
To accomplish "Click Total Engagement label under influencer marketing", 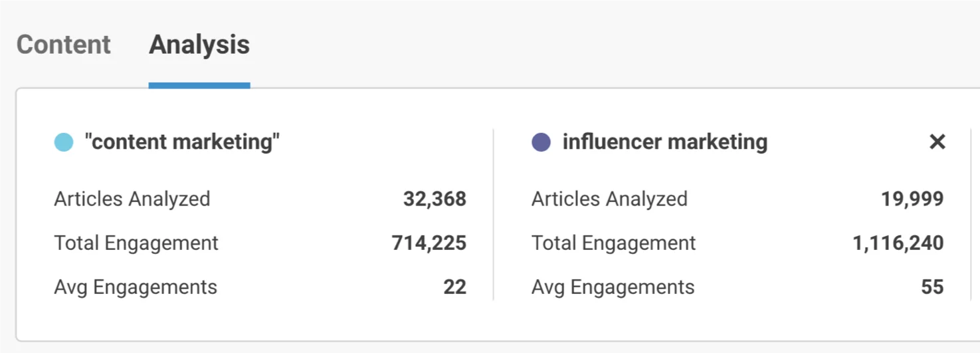I will 613,243.
